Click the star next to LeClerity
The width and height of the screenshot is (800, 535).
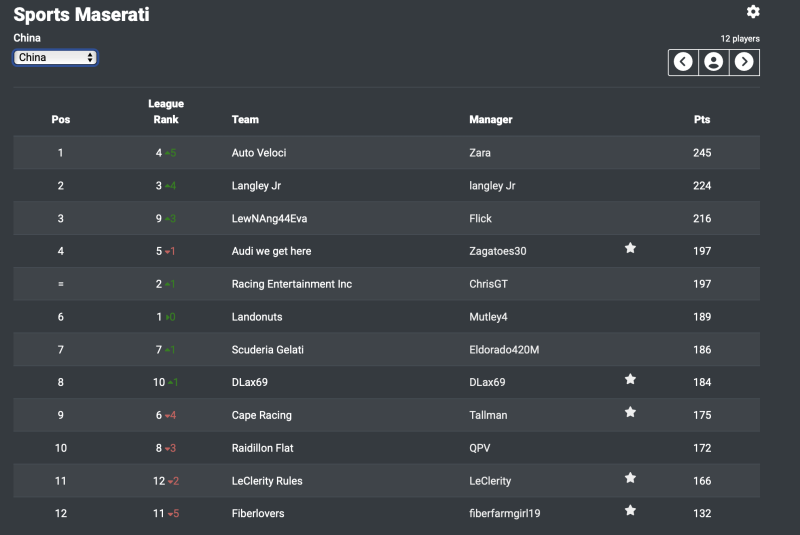(631, 478)
